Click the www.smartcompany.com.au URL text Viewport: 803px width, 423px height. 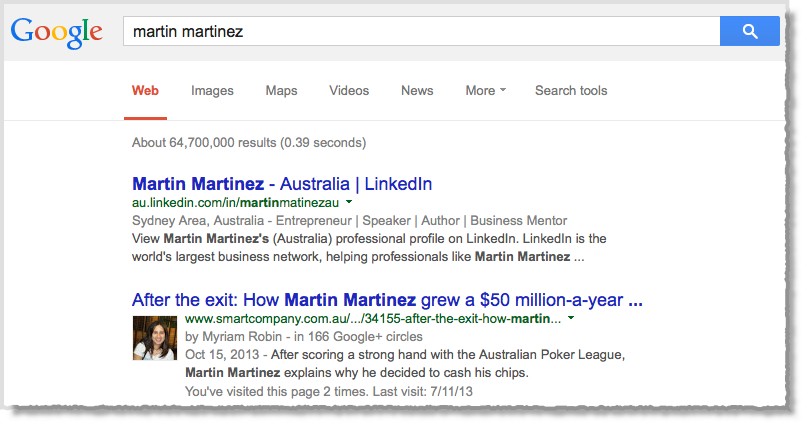[373, 319]
